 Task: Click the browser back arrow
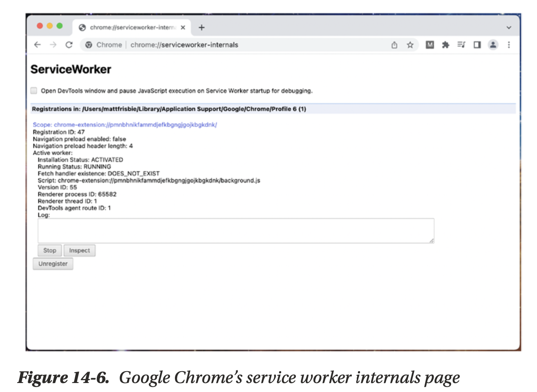pos(38,45)
